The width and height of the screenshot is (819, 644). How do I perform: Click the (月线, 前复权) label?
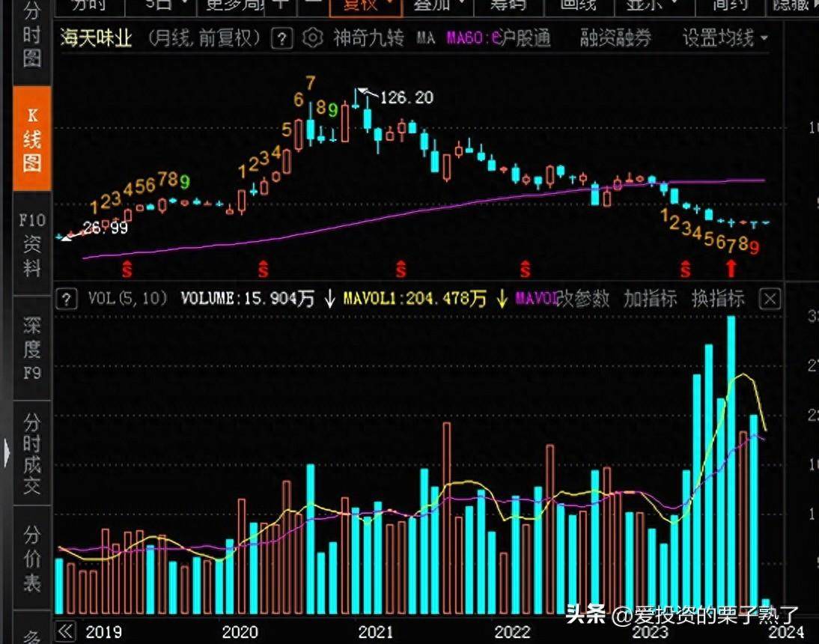(x=204, y=38)
